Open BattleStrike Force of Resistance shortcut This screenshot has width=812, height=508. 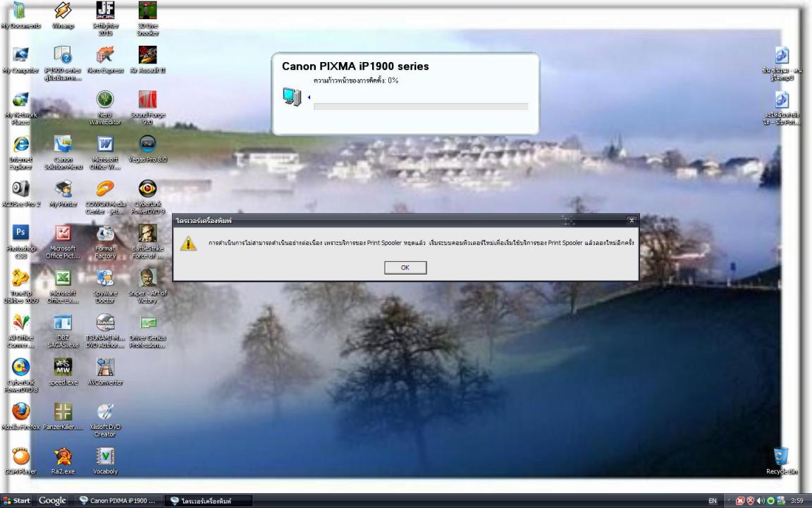tap(147, 241)
